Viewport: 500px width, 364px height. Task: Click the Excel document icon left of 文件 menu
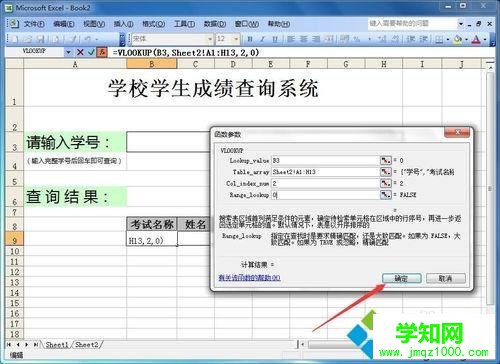point(13,23)
